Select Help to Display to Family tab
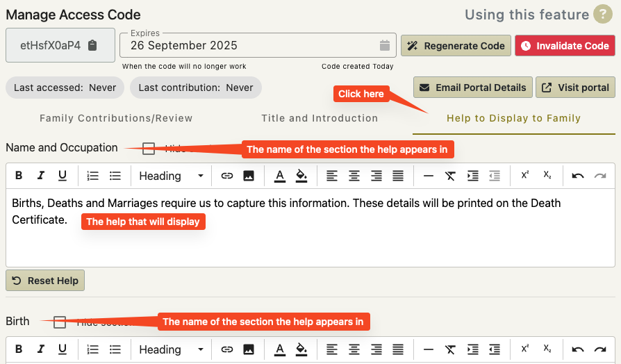This screenshot has height=364, width=621. (513, 118)
